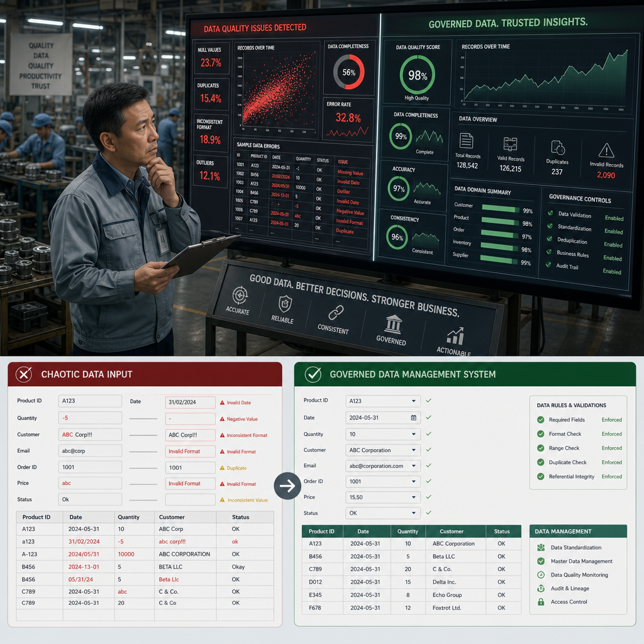Screen dimensions: 644x644
Task: Toggle the Required Fields rule check
Action: [x=541, y=419]
